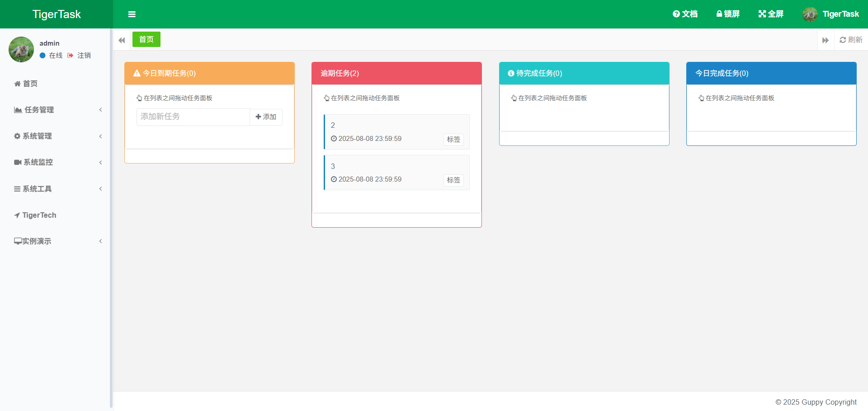Viewport: 868px width, 411px height.
Task: Lock the screen with 锁屏
Action: click(x=728, y=14)
